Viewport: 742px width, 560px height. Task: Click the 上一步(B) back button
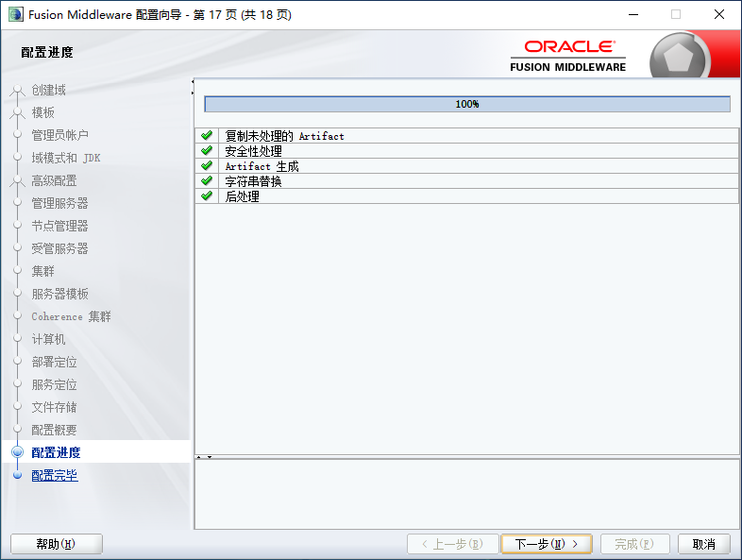(452, 544)
